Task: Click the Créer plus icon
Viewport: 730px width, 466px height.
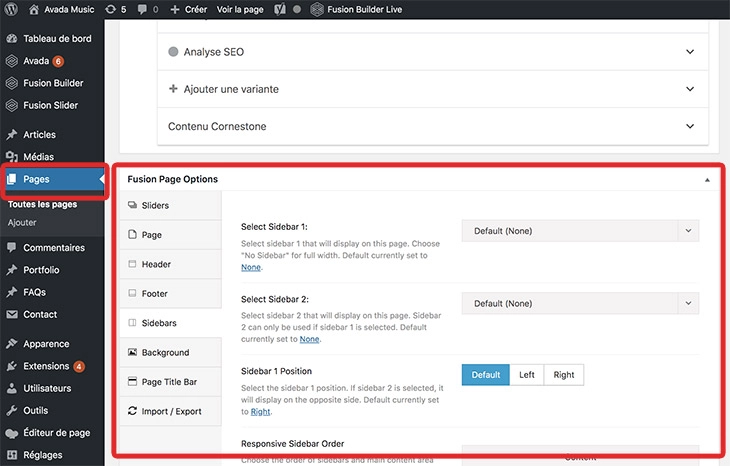Action: 175,9
